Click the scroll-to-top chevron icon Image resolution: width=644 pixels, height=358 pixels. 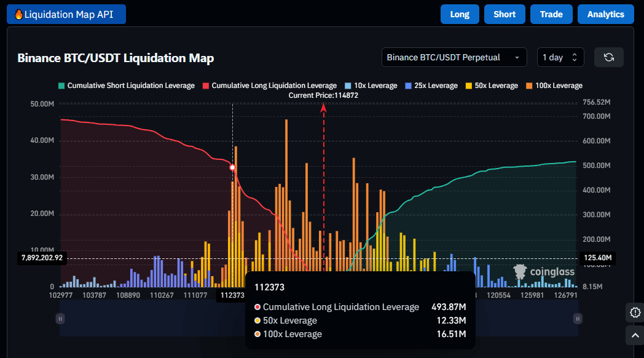(x=635, y=335)
